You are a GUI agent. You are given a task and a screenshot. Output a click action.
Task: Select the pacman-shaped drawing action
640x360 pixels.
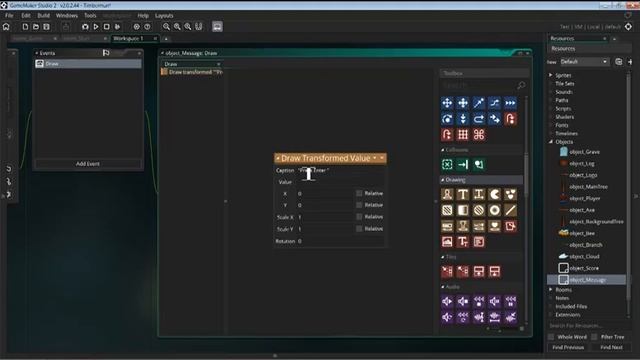coord(494,194)
